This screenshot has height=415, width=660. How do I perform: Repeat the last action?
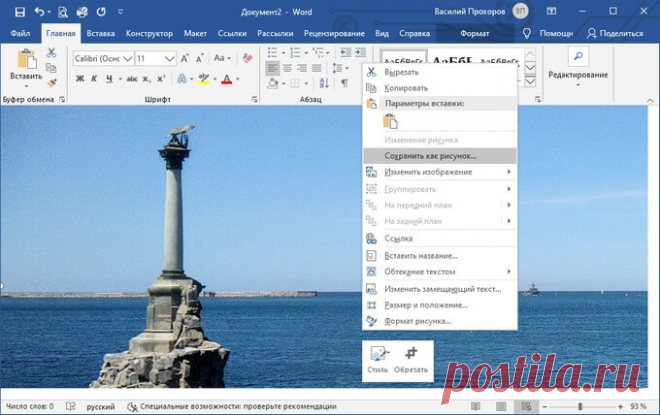(101, 12)
